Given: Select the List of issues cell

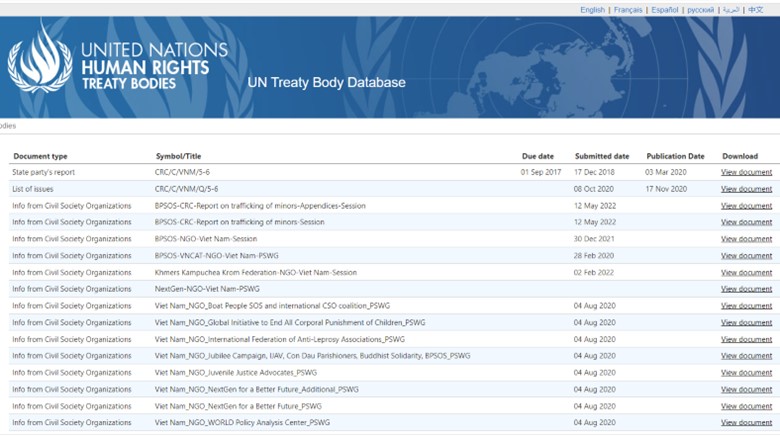Looking at the screenshot, I should click(x=33, y=189).
